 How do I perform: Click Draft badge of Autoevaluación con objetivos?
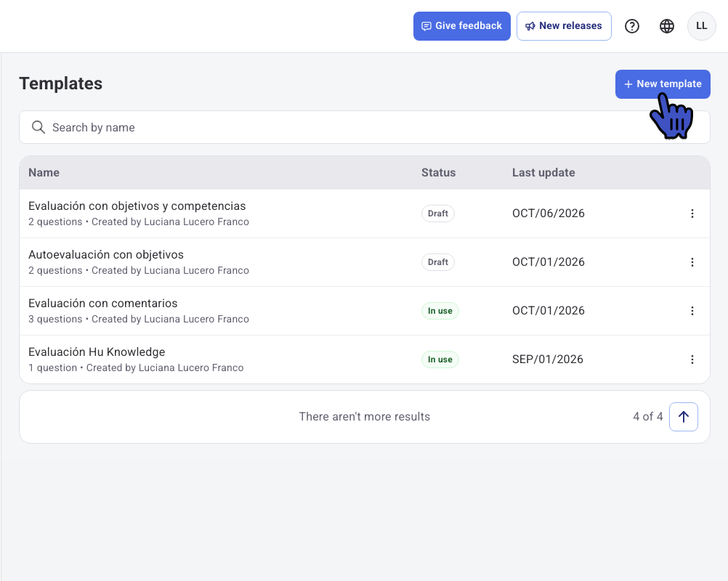pyautogui.click(x=438, y=262)
